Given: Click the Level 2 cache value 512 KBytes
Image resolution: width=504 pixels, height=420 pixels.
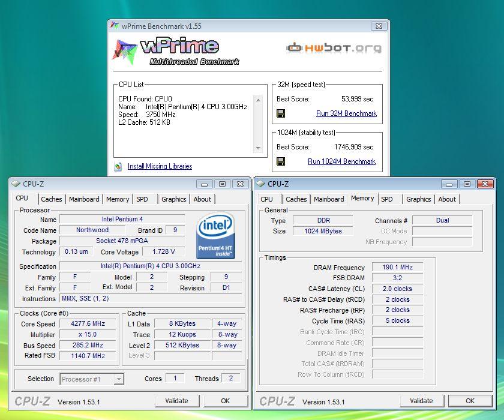Looking at the screenshot, I should (x=182, y=345).
